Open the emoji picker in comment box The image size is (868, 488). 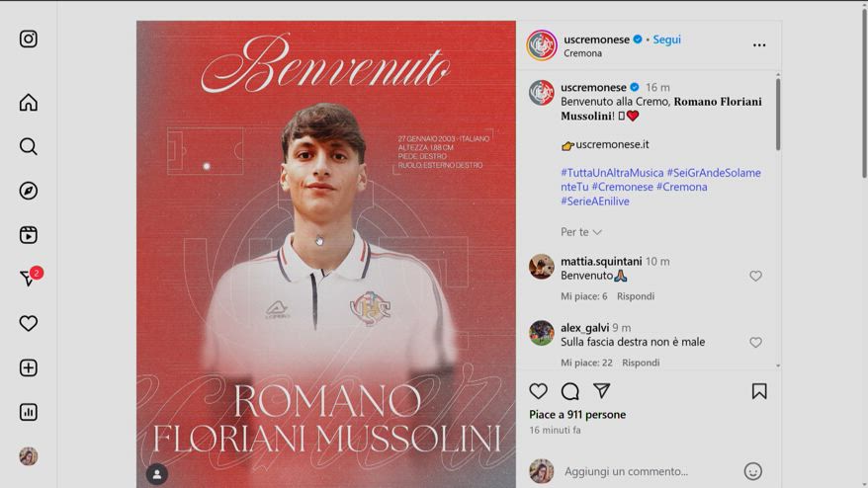752,471
